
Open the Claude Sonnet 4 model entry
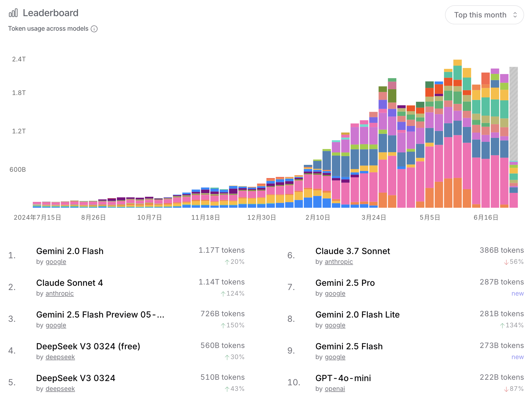click(x=70, y=283)
